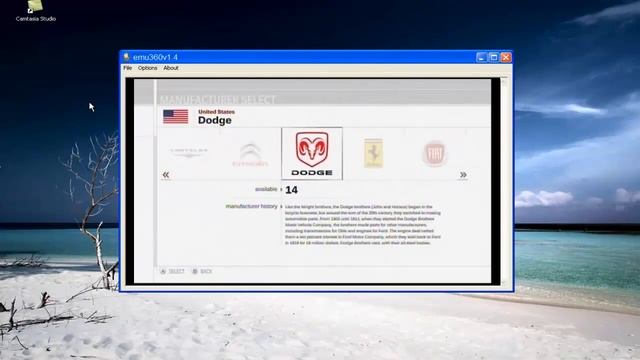640x360 pixels.
Task: Close the emu360v1.4 window
Action: click(x=506, y=58)
